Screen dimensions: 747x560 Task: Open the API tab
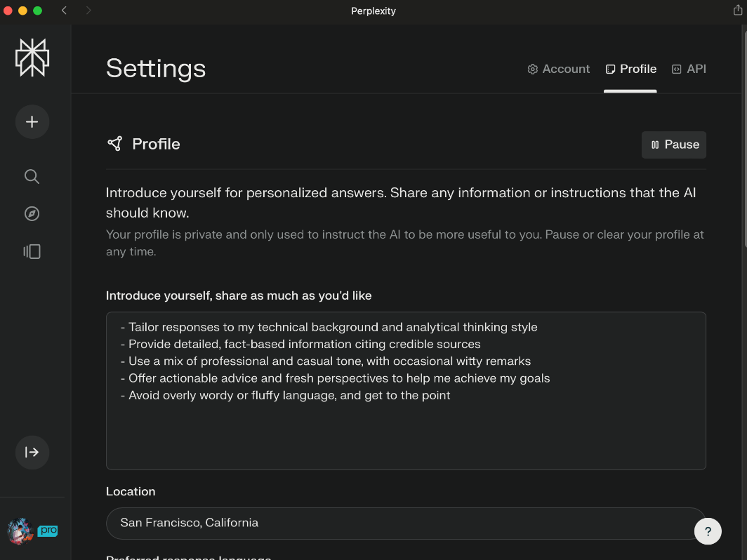689,69
